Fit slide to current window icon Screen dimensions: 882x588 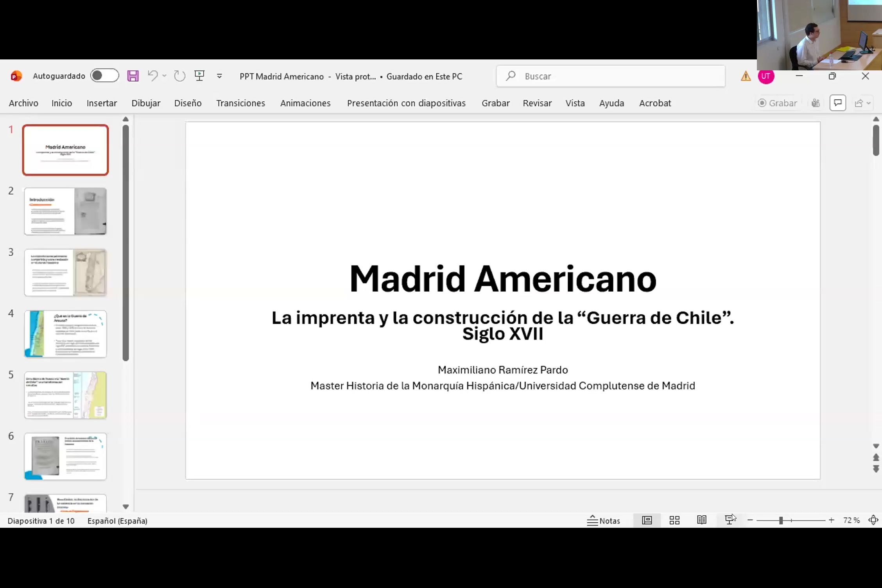point(873,520)
